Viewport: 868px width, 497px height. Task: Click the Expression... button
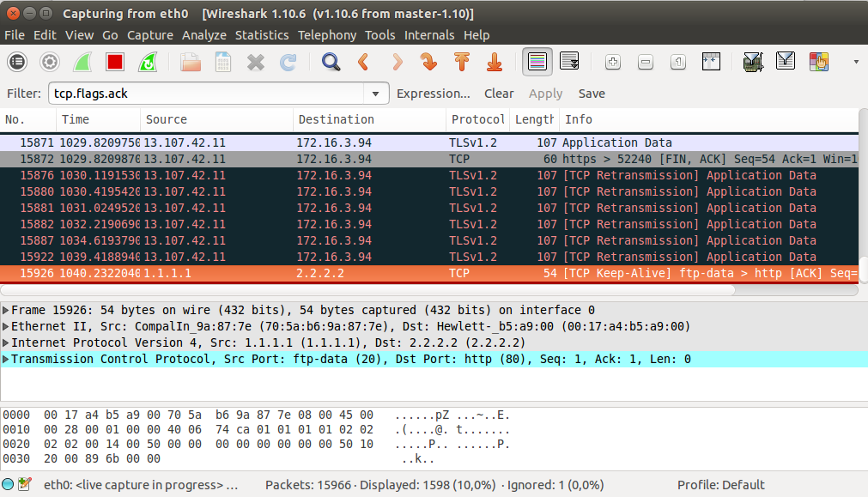click(x=433, y=94)
